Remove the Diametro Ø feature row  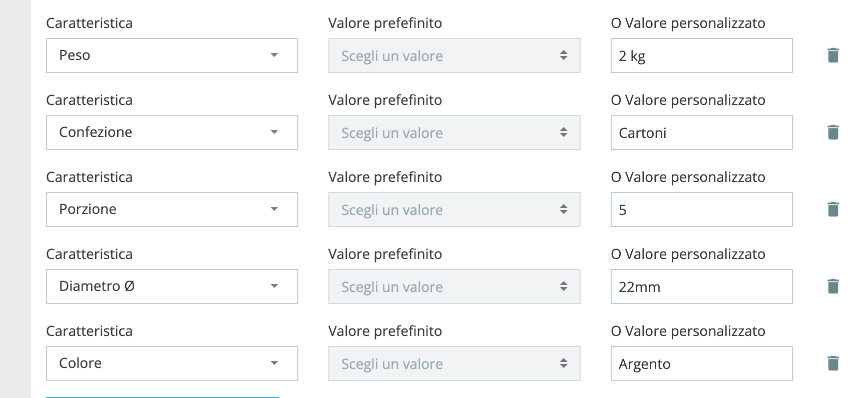coord(833,286)
